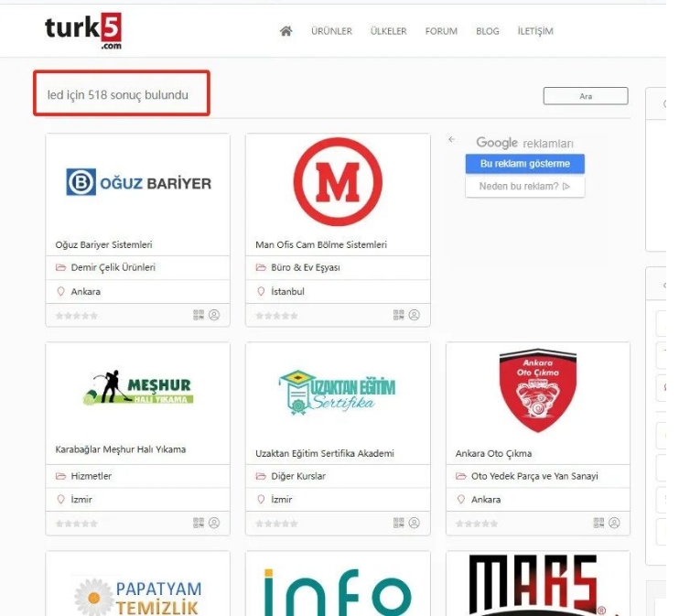Open Oto Yedek Parça ve Yan Sanayi category
The image size is (679, 616).
point(534,476)
